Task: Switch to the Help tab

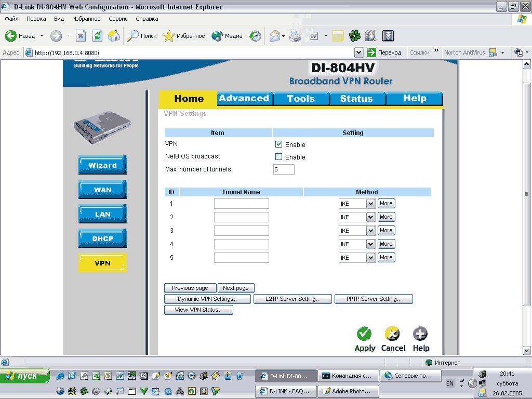Action: pyautogui.click(x=415, y=98)
